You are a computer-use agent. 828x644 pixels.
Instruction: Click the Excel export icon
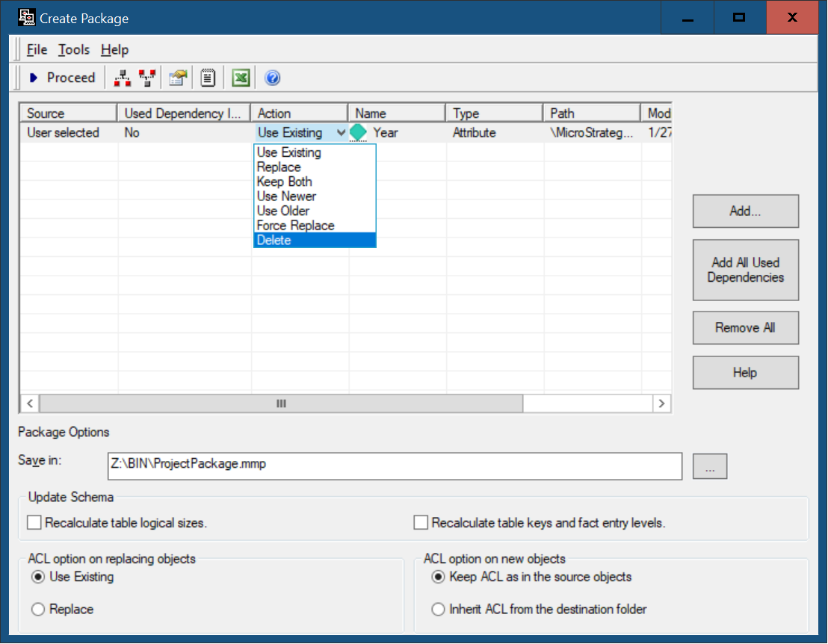240,78
